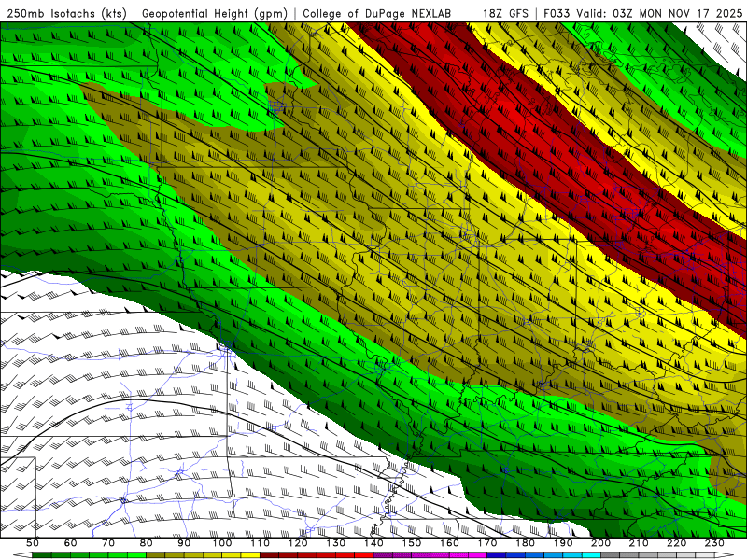
Task: Click the 'College of DuPage NEXLAB' header text
Action: point(377,13)
